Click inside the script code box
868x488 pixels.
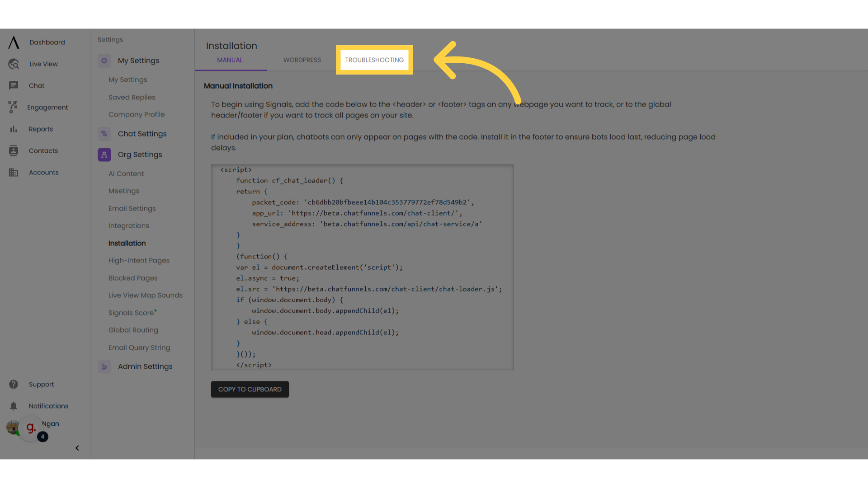[x=363, y=267]
